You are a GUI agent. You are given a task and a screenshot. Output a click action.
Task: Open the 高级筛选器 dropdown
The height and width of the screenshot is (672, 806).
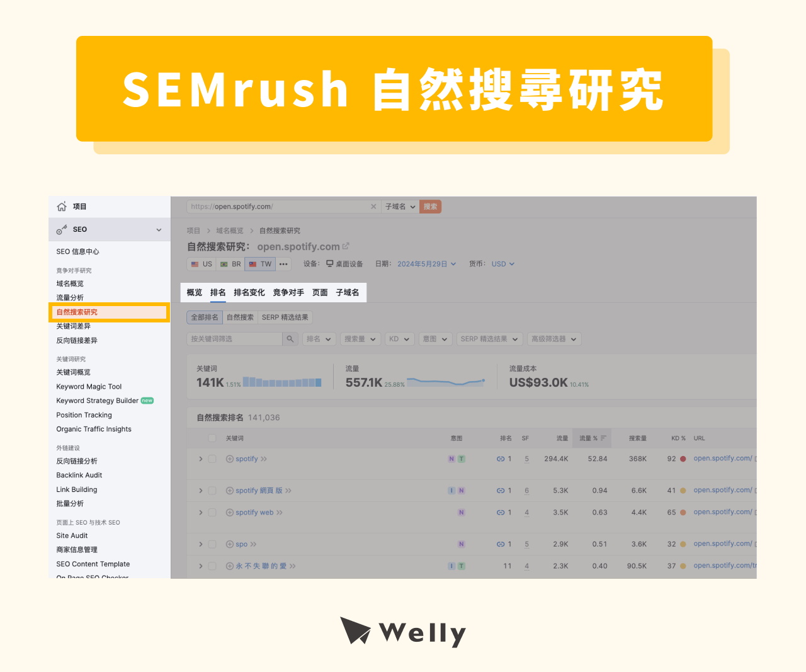(554, 339)
